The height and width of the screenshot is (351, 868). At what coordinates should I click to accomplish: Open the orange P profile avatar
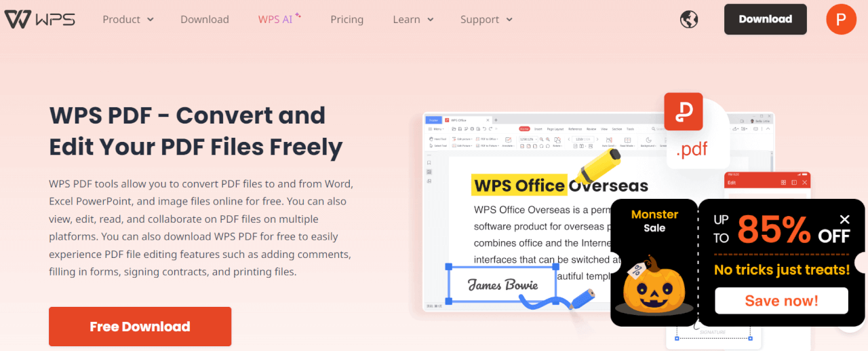[x=842, y=19]
